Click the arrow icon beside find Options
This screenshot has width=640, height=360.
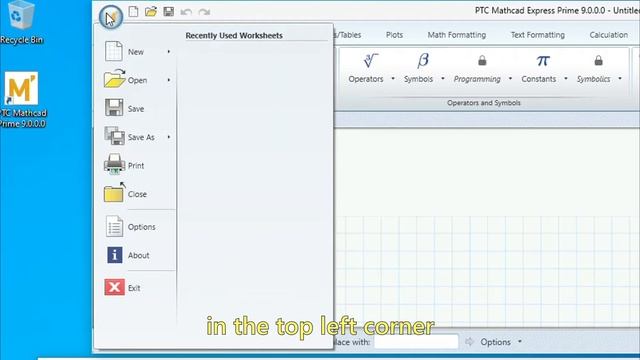(469, 342)
